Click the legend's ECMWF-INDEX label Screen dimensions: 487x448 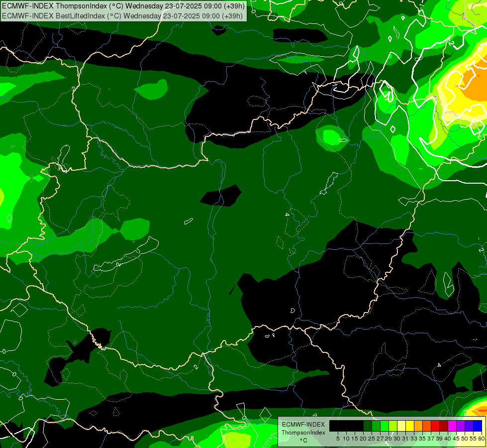[303, 425]
